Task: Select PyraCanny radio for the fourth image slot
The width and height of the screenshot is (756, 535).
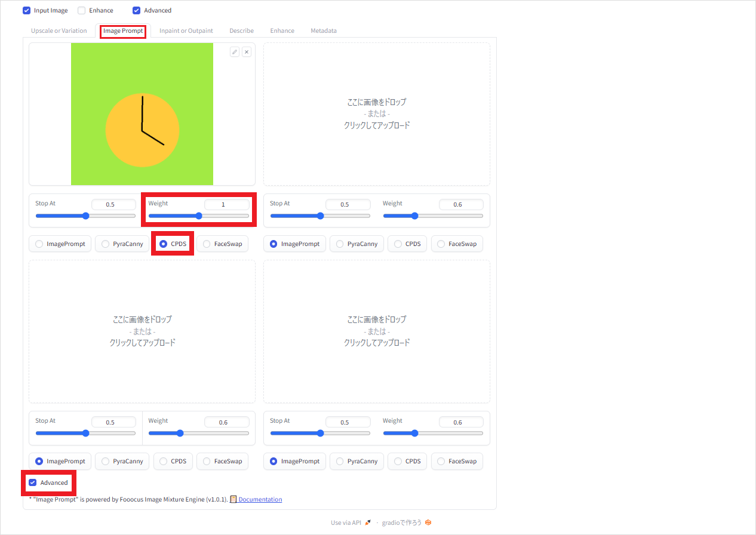Action: 340,461
